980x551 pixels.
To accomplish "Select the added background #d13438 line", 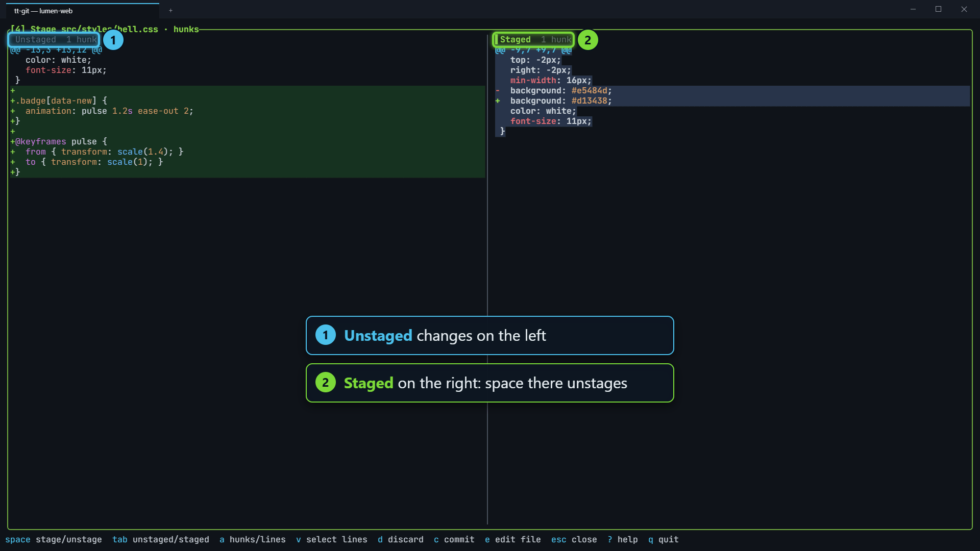I will click(x=732, y=101).
